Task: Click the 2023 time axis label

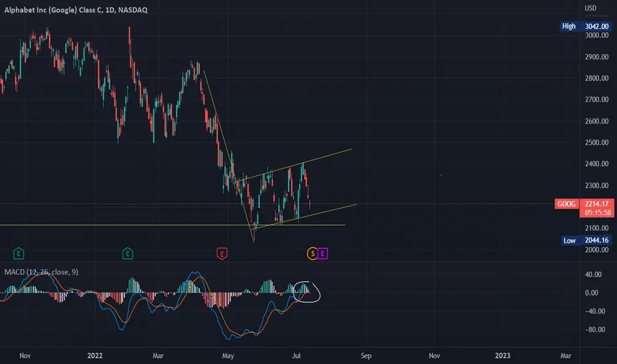Action: point(502,355)
